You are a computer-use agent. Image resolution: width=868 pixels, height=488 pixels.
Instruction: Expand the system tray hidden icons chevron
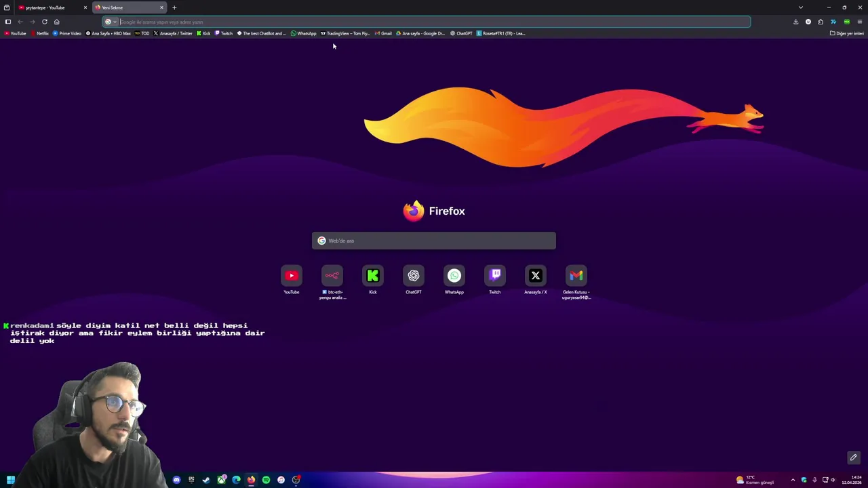pos(793,480)
